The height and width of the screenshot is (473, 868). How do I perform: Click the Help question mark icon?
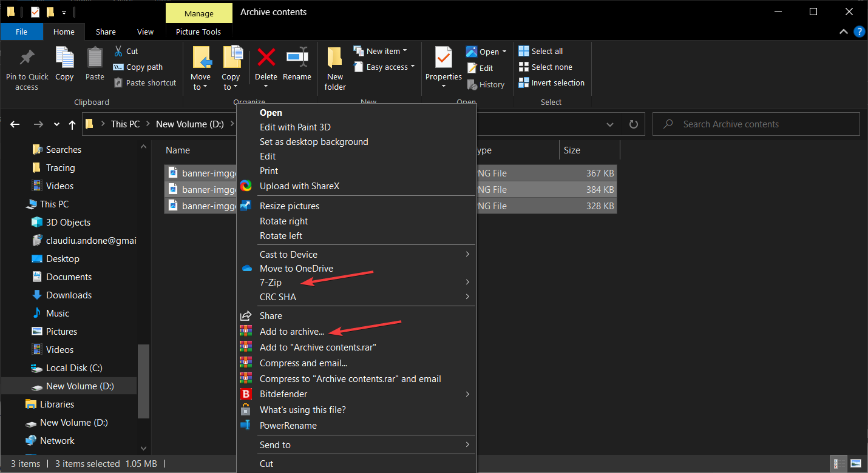point(859,32)
